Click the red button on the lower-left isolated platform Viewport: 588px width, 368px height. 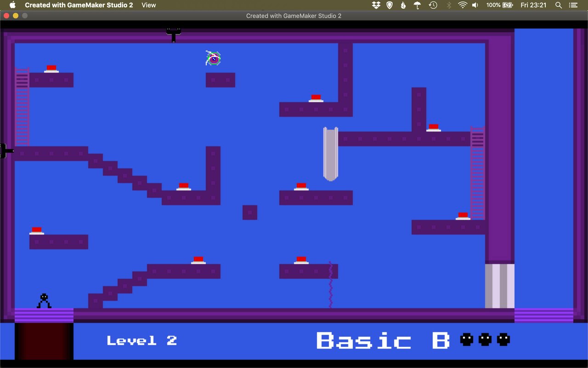[37, 231]
